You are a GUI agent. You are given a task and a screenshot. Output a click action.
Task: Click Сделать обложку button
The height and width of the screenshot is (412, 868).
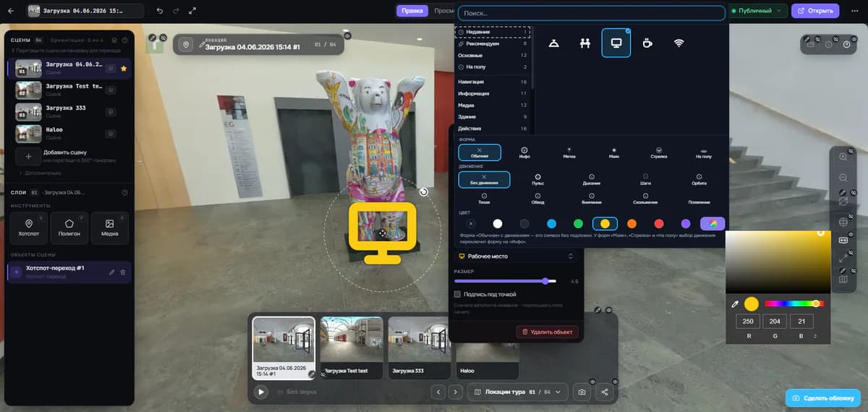(x=823, y=398)
